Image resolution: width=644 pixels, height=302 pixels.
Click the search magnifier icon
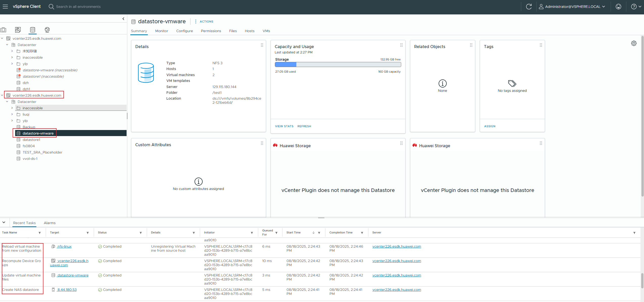51,7
